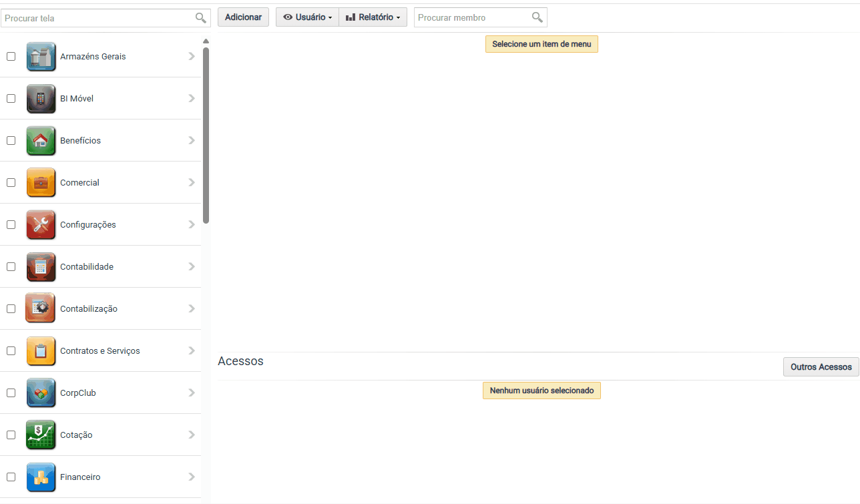The image size is (860, 504).
Task: Click the Outros Acessos button
Action: click(821, 367)
